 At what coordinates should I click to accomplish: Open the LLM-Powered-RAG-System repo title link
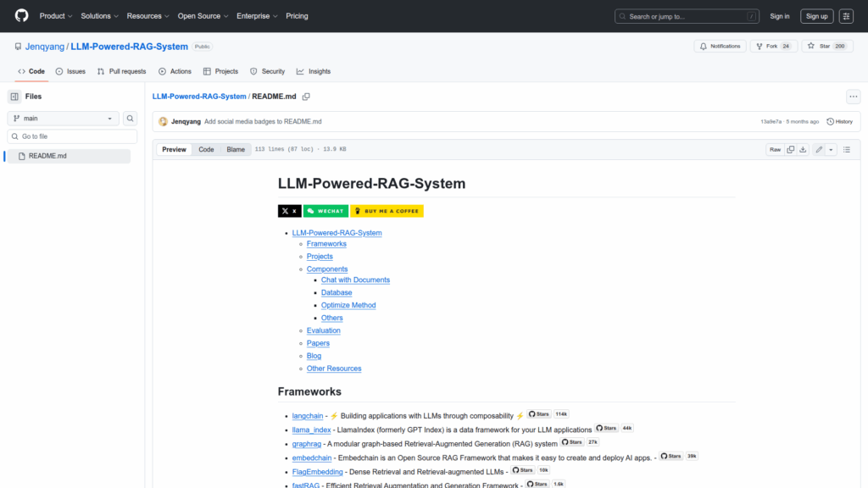pyautogui.click(x=129, y=47)
